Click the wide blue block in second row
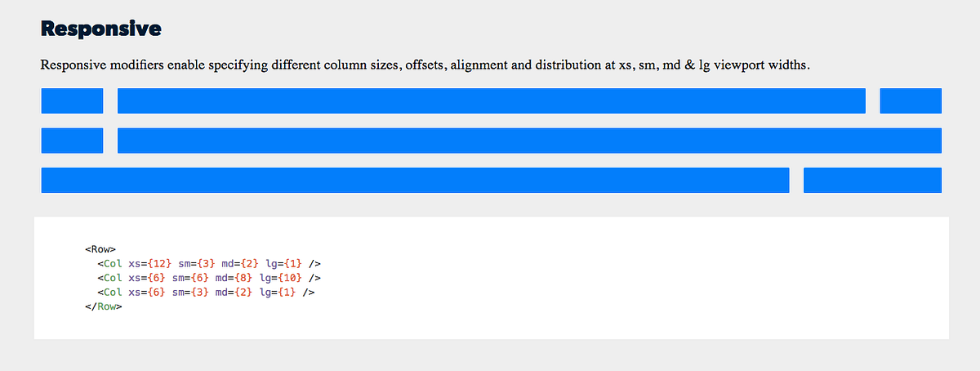The image size is (980, 371). (x=529, y=141)
